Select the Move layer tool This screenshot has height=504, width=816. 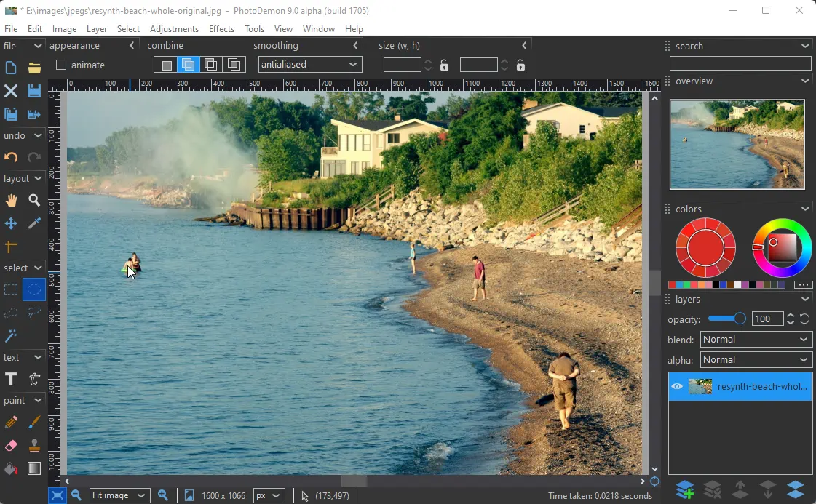point(11,223)
